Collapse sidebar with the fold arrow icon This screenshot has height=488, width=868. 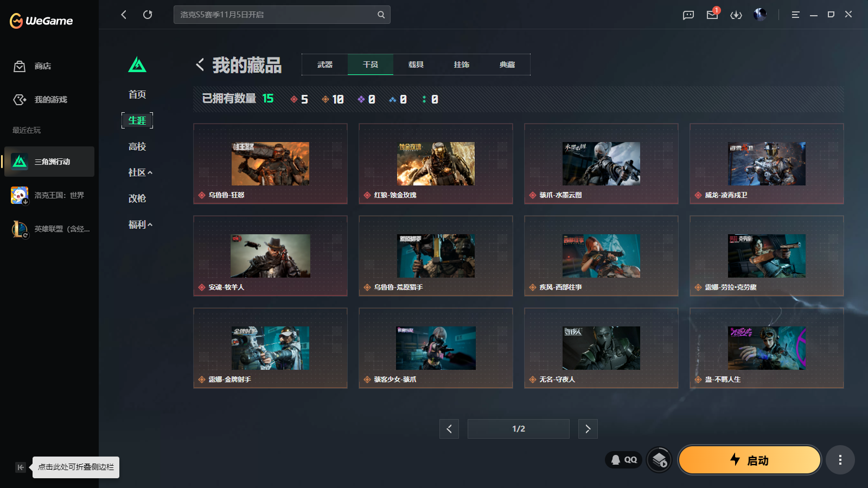pyautogui.click(x=21, y=467)
